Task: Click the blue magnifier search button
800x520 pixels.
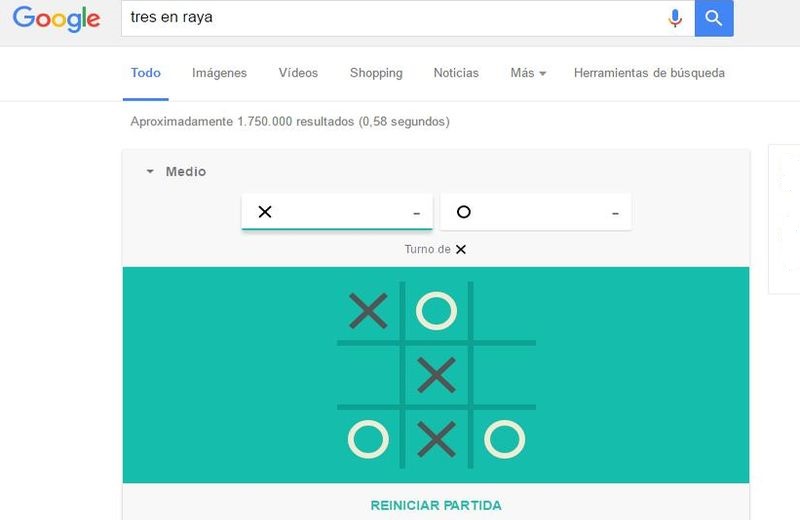Action: [x=714, y=18]
